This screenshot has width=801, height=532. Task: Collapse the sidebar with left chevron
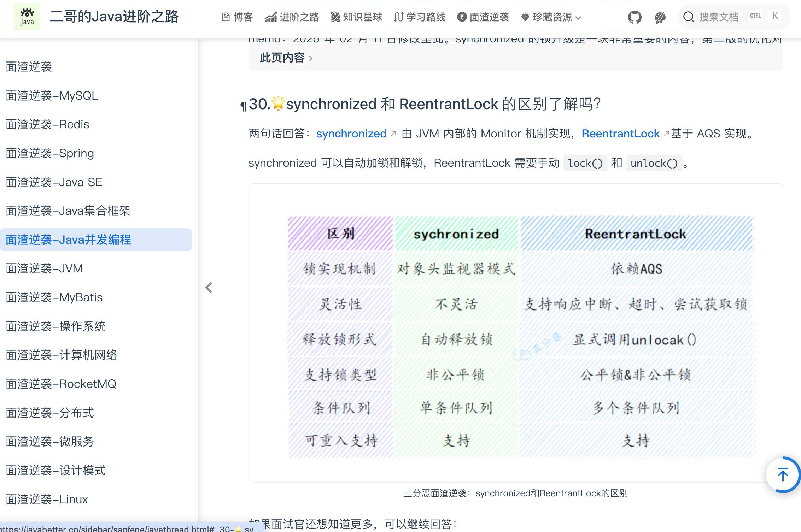[209, 288]
